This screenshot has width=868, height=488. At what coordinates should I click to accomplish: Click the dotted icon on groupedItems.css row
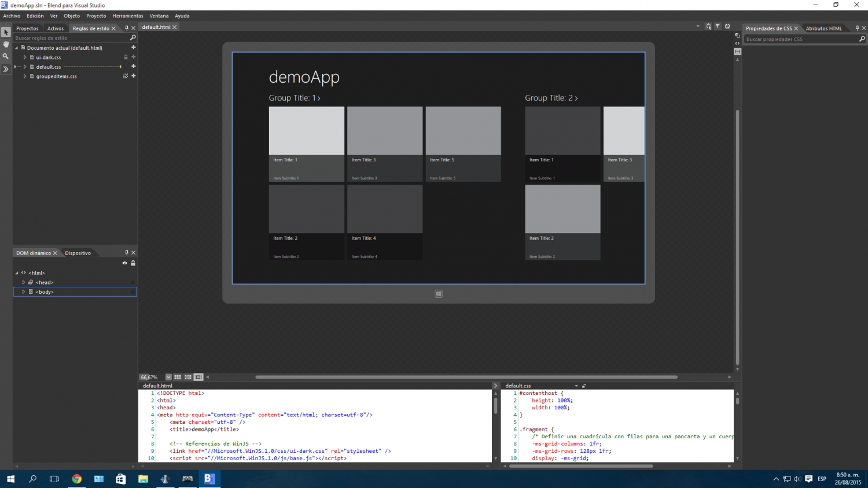(x=126, y=76)
